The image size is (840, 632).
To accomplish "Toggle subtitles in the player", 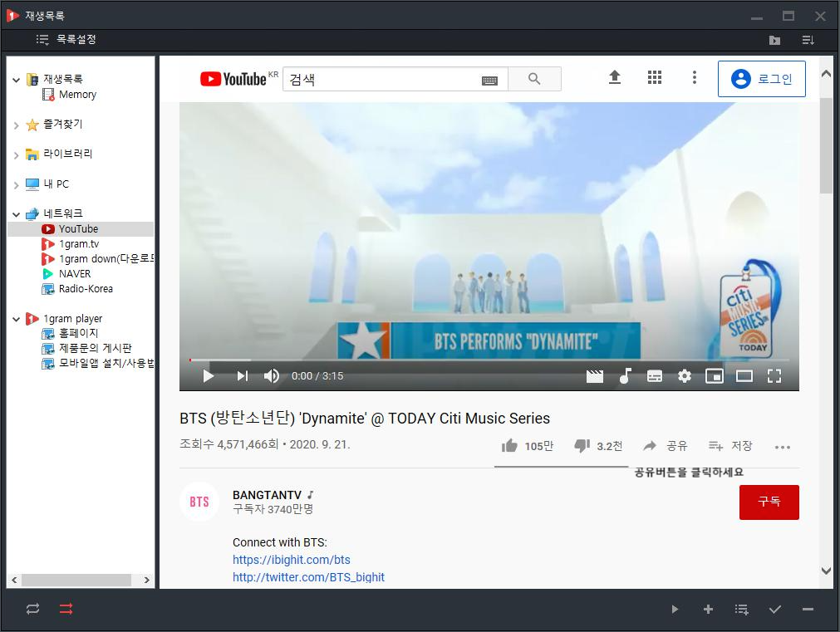I will pyautogui.click(x=655, y=376).
